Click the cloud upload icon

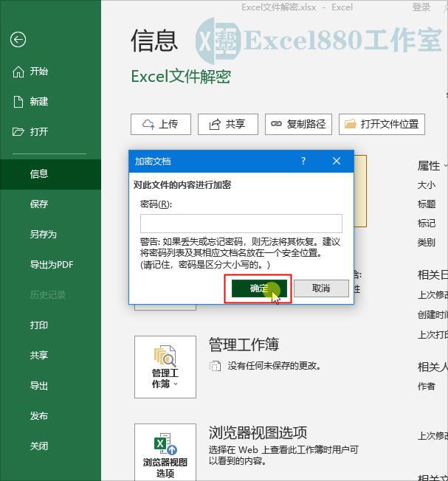pos(148,124)
